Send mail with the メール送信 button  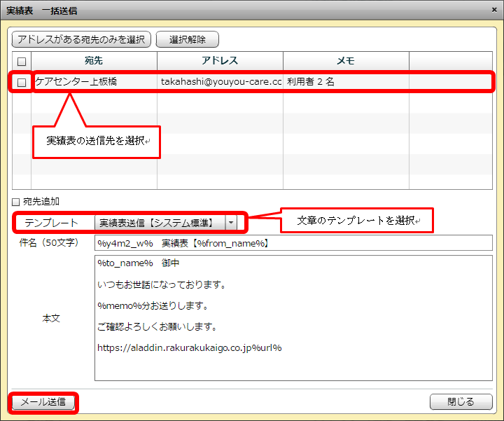(43, 402)
